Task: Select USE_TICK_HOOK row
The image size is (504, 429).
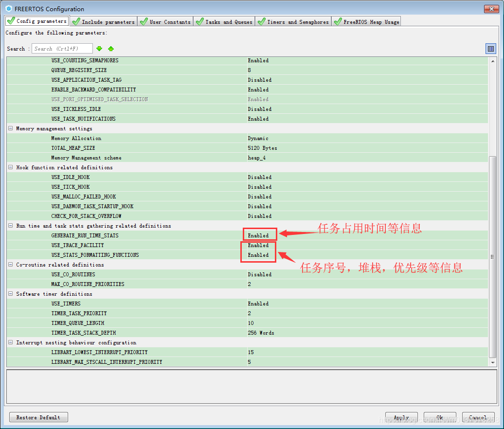Action: [x=247, y=187]
